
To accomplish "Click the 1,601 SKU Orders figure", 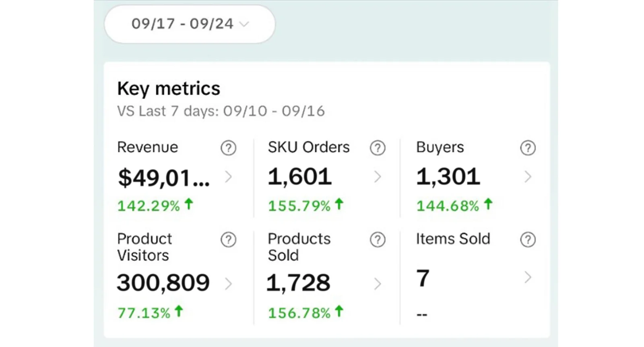I will coord(300,177).
